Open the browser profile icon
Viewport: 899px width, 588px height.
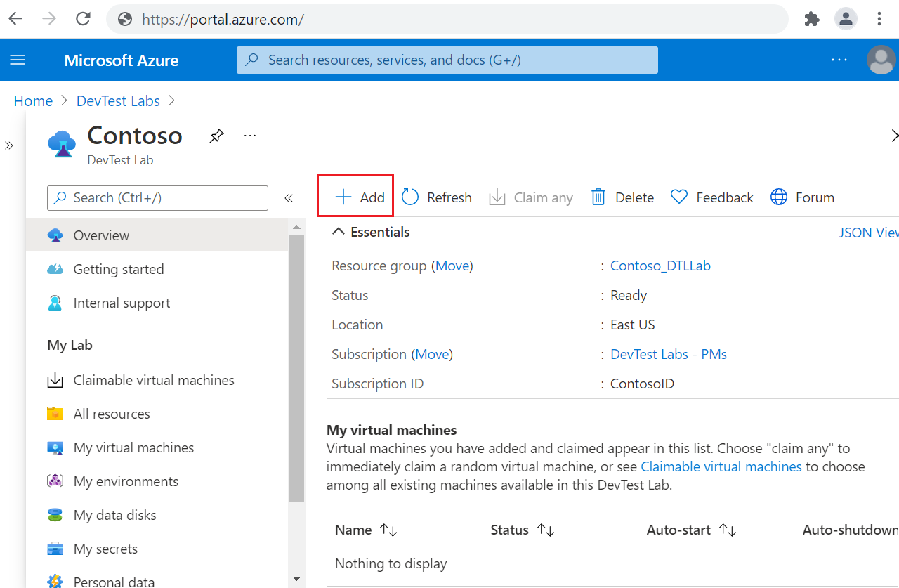coord(846,19)
